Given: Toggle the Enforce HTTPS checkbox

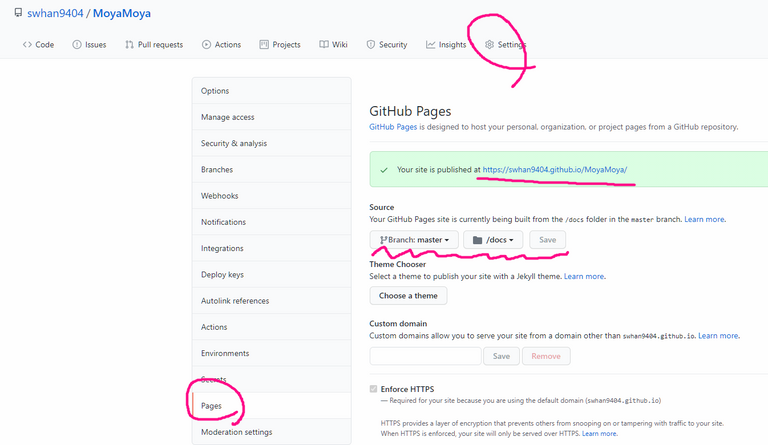Looking at the screenshot, I should [x=374, y=389].
